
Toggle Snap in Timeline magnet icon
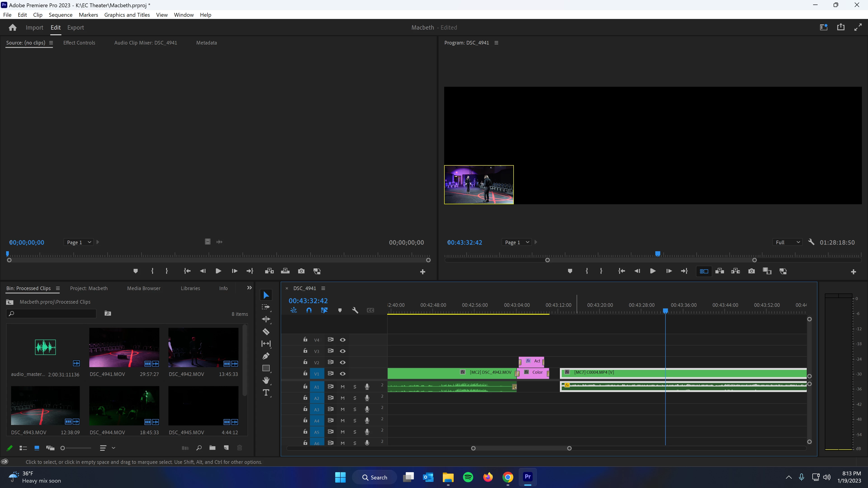309,310
